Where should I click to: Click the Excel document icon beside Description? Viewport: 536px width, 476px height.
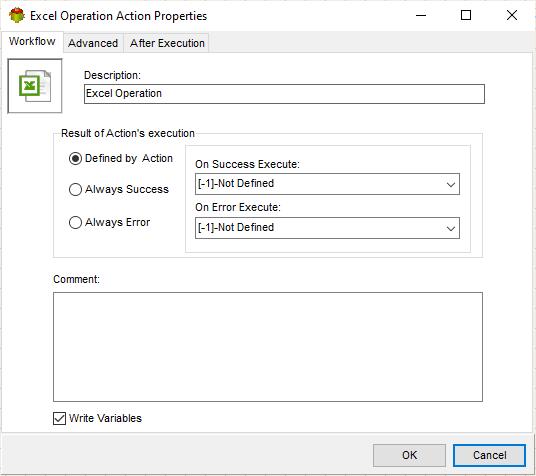click(35, 86)
